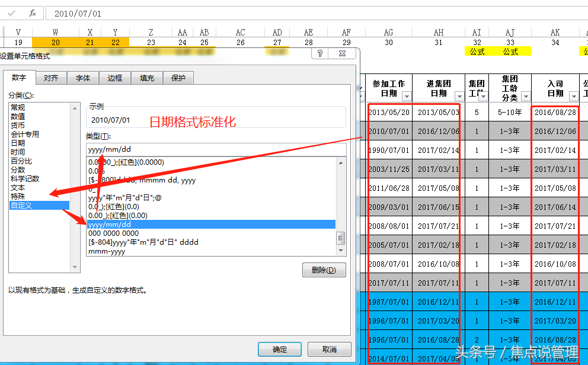Click cell 2003/11/25
Viewport: 588px width, 365px height.
389,169
